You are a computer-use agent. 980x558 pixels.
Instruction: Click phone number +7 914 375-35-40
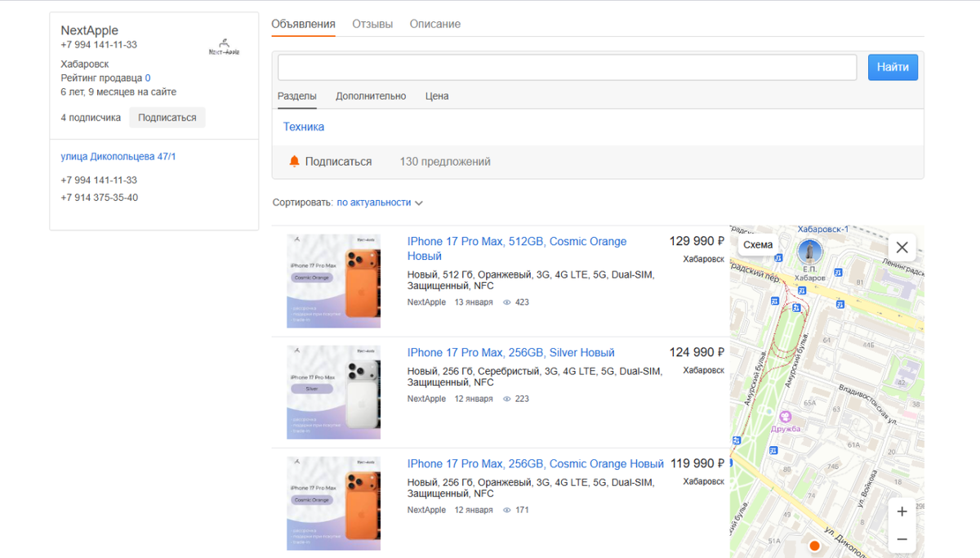point(99,198)
